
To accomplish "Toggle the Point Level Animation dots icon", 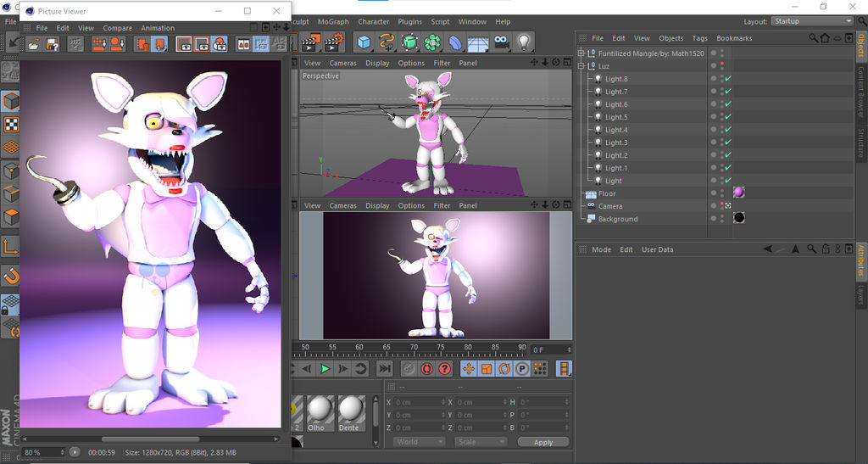I will coord(540,368).
